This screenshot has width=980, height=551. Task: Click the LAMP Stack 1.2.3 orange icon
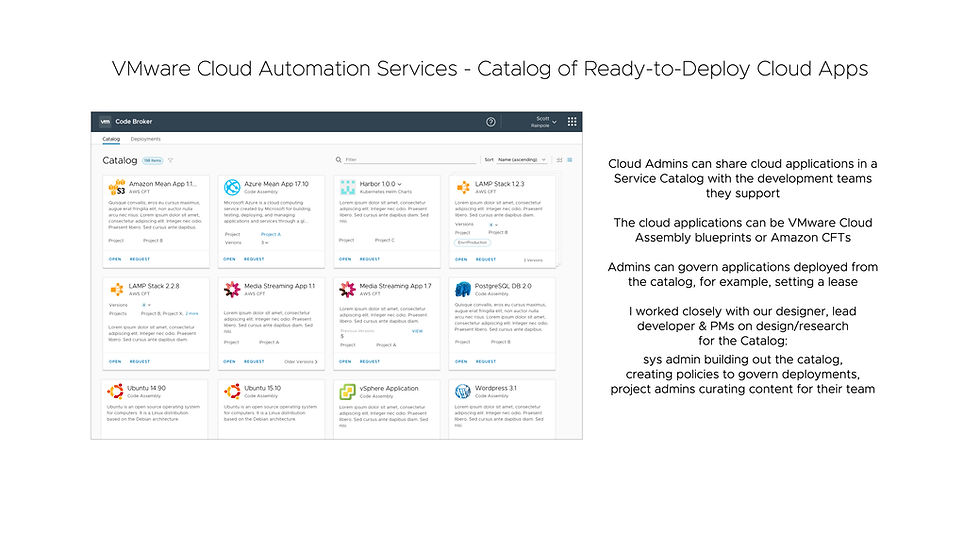pos(463,187)
